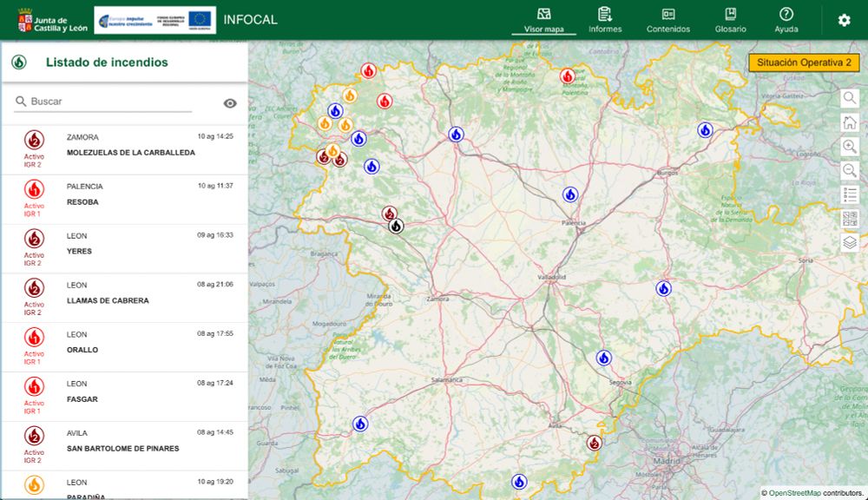Open the settings gear

tap(844, 20)
